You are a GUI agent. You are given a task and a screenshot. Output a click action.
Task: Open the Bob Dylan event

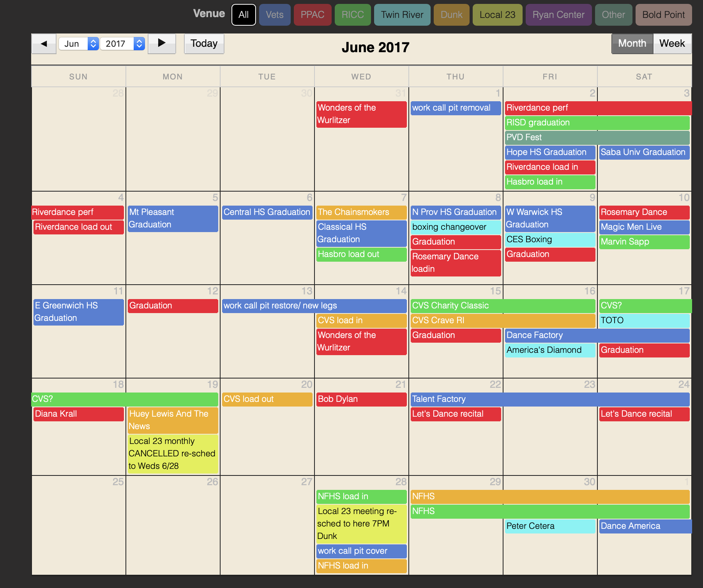coord(361,399)
